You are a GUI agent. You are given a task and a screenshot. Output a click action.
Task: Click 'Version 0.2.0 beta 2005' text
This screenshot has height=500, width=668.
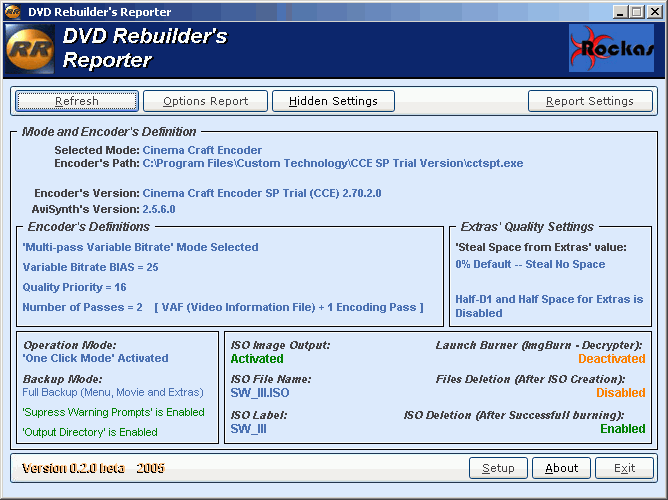[93, 468]
